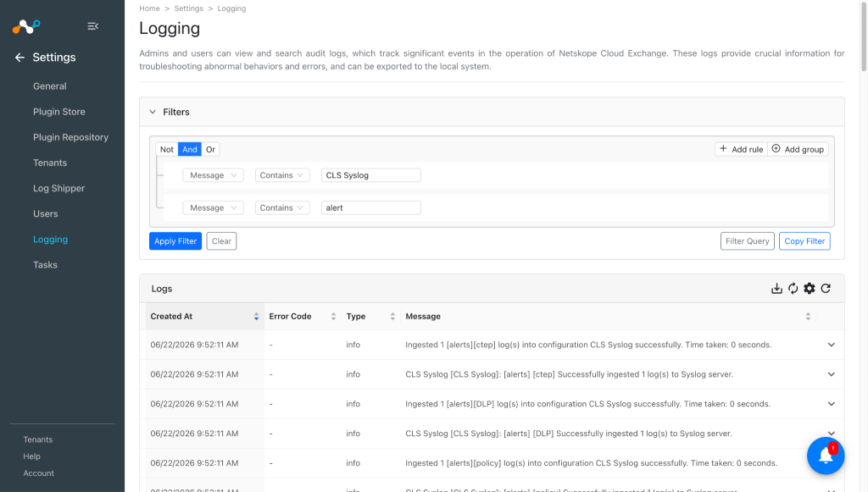Viewport: 868px width, 492px height.
Task: Open Log Shipper settings
Action: point(58,188)
